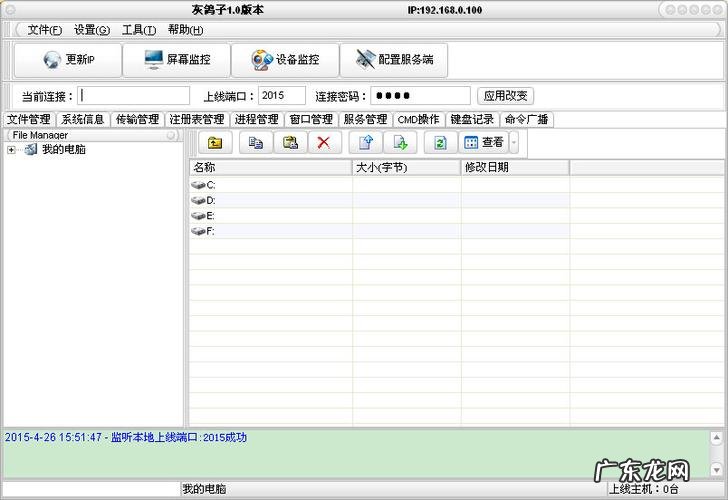Expand the 我的电脑 tree node

click(11, 150)
